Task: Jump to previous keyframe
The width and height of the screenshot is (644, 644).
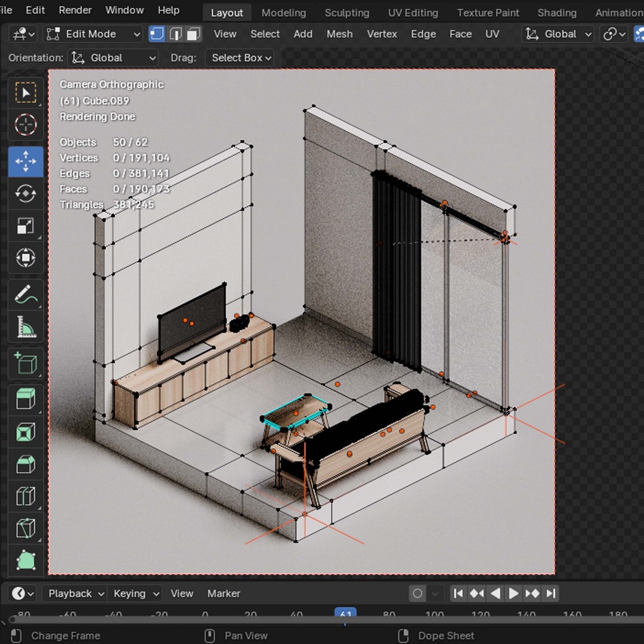Action: point(477,593)
